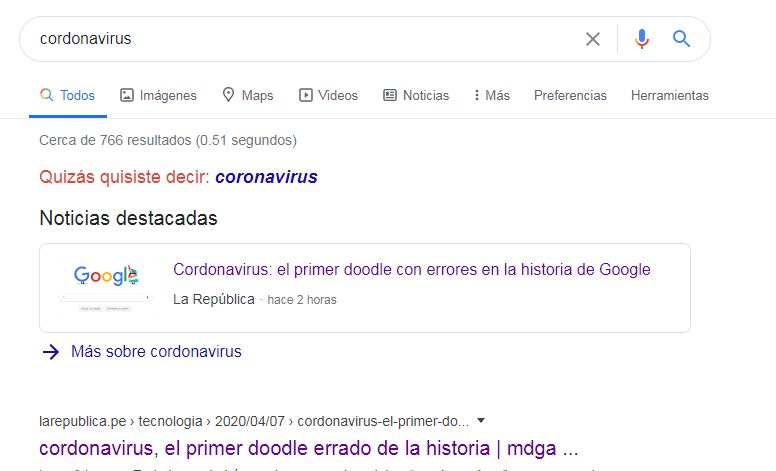Screen dimensions: 776x471
Task: Open the Maps tab
Action: tap(247, 95)
